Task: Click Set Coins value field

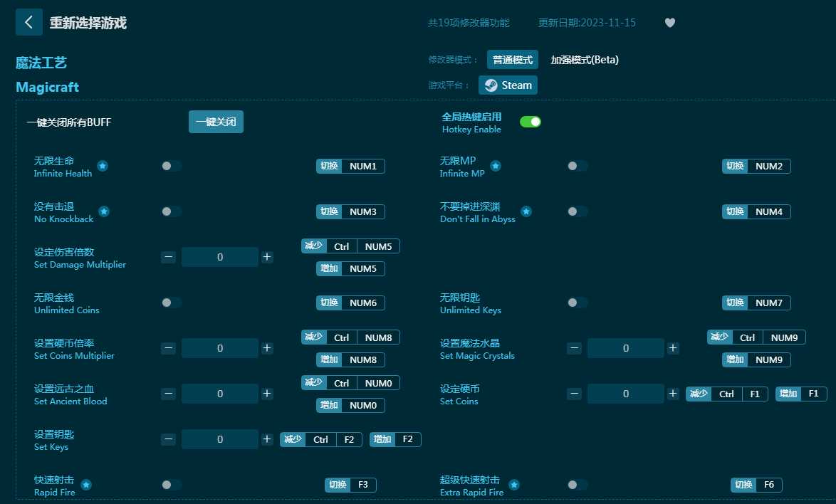Action: [x=625, y=394]
